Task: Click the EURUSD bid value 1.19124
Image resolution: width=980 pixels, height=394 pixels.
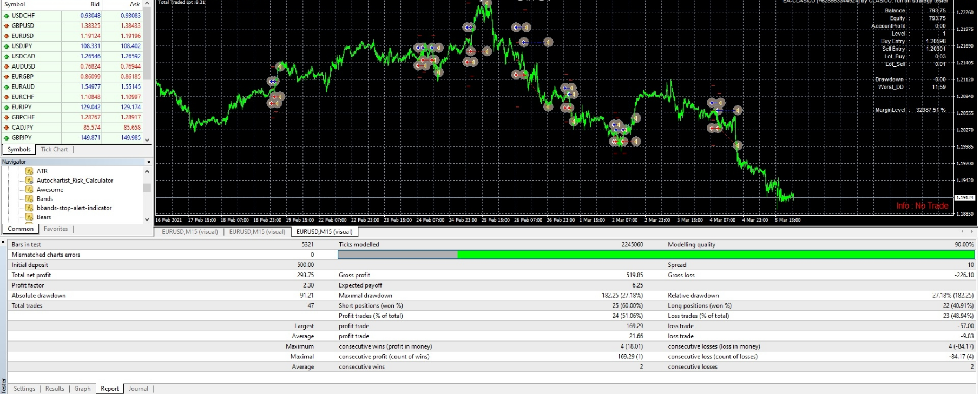Action: click(x=90, y=36)
